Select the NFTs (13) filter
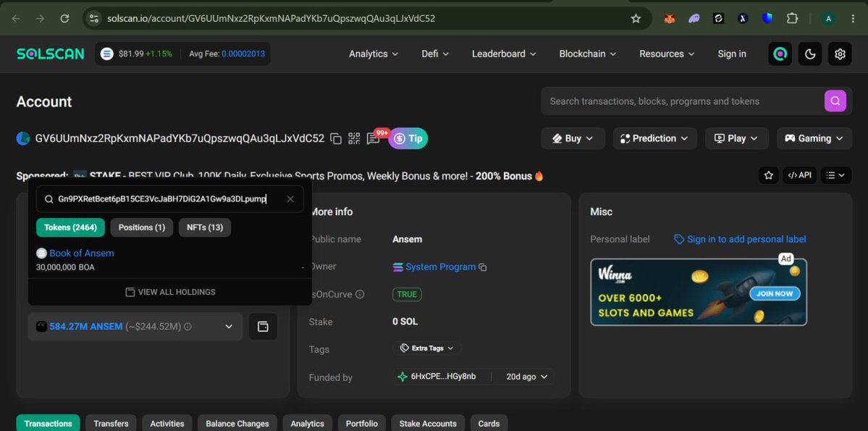Screen dimensions: 868x431 coord(205,227)
